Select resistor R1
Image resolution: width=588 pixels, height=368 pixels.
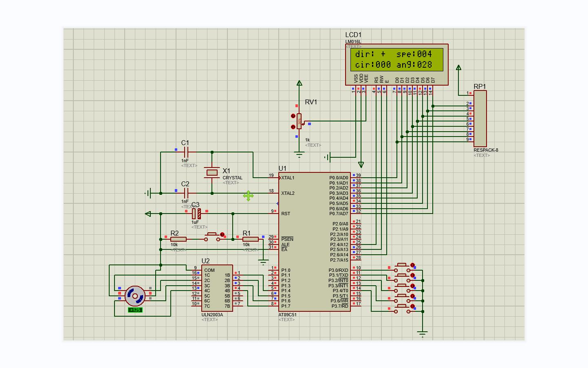[250, 239]
